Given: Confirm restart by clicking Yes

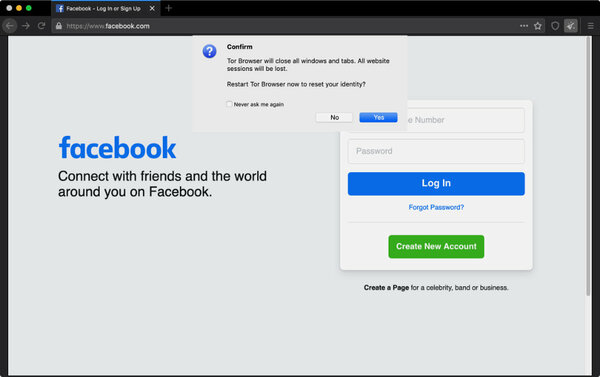Looking at the screenshot, I should tap(378, 118).
